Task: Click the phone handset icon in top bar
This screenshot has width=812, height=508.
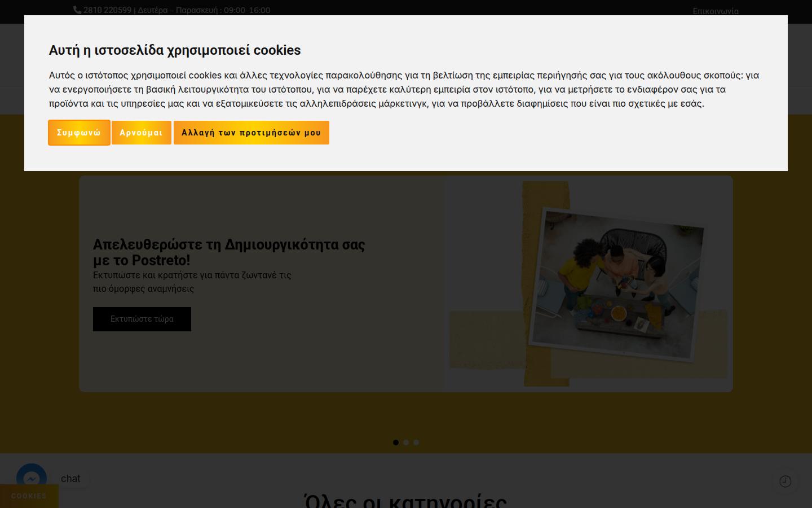Action: coord(77,10)
